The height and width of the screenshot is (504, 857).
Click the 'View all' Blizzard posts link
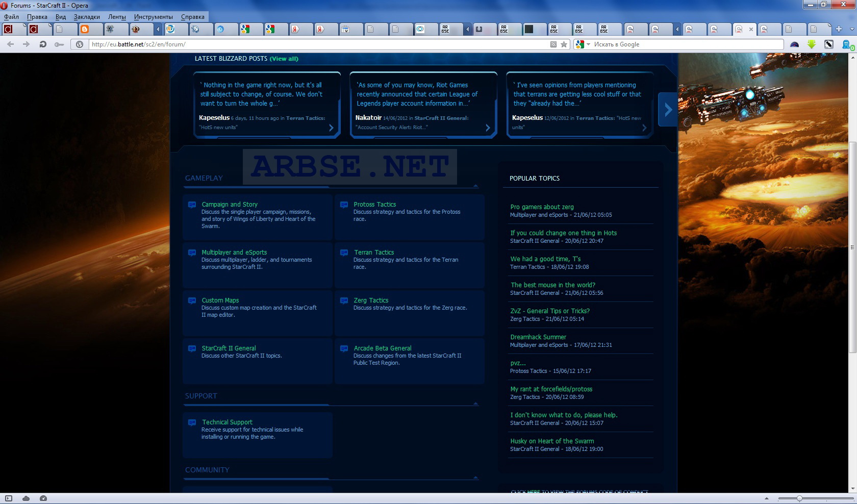pyautogui.click(x=284, y=59)
